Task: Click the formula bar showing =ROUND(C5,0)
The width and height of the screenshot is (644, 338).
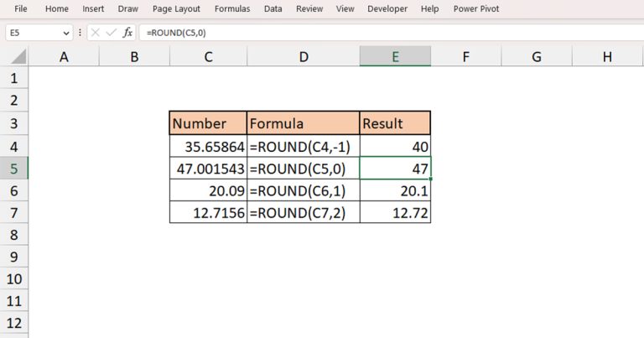Action: tap(392, 33)
